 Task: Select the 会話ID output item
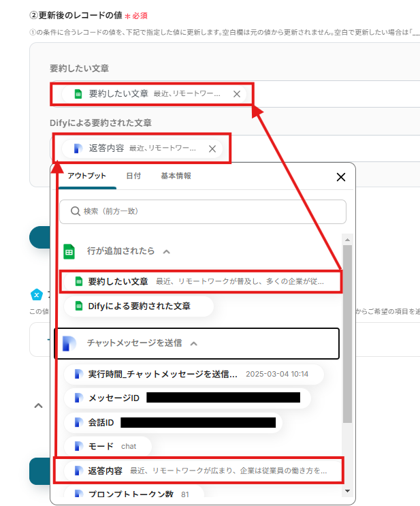pyautogui.click(x=173, y=422)
